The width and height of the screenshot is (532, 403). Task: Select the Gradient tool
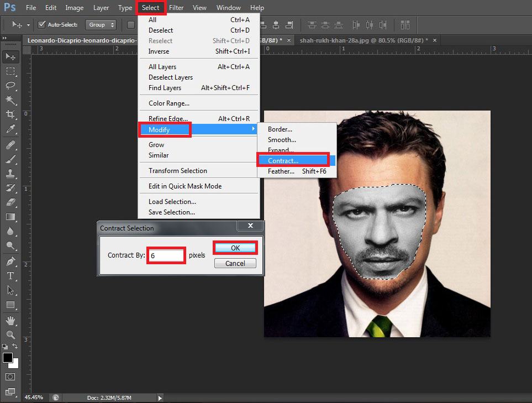click(10, 217)
